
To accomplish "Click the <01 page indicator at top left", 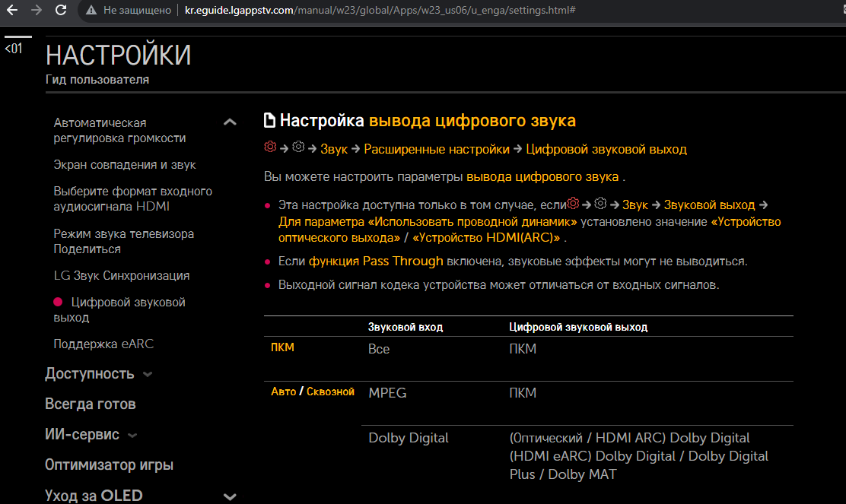I will pos(14,49).
